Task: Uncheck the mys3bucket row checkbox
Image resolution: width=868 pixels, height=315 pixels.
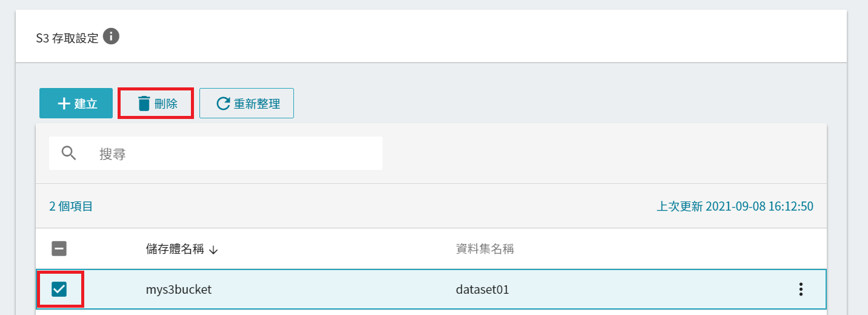Action: tap(59, 290)
